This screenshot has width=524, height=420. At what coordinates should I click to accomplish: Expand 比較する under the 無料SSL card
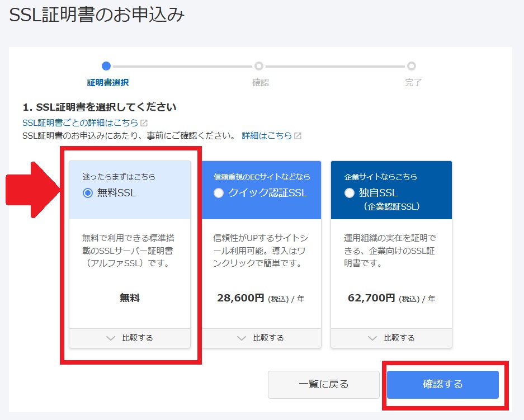coord(130,338)
